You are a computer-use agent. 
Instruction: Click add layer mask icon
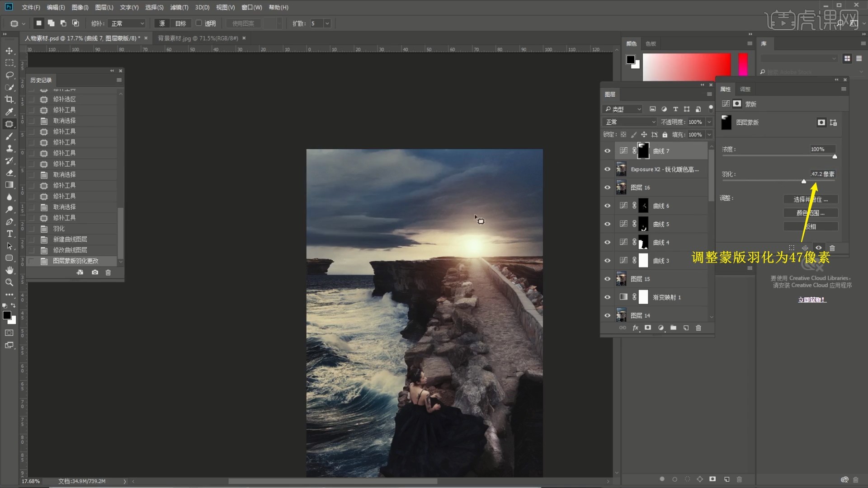(648, 328)
